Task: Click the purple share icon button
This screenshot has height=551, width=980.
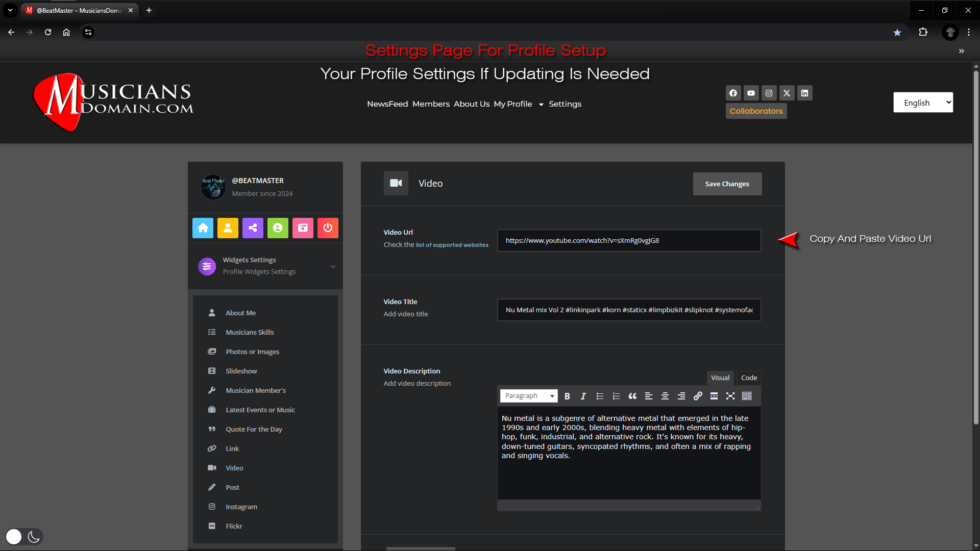Action: (253, 228)
